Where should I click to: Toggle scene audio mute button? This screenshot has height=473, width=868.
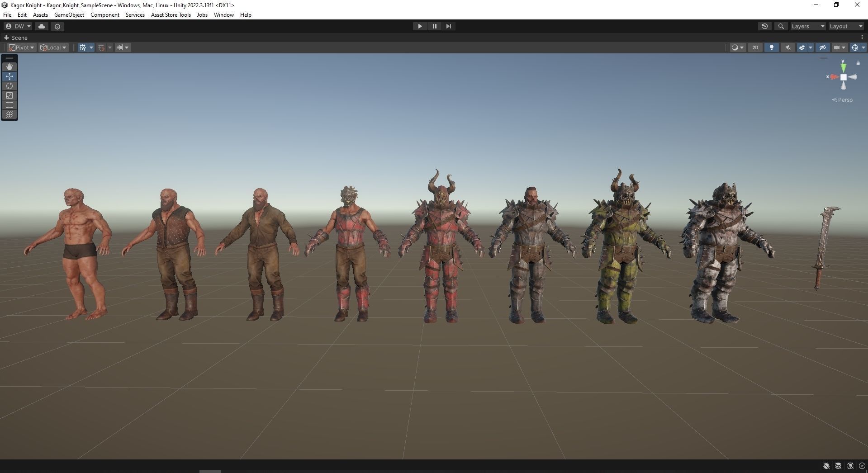(x=788, y=47)
